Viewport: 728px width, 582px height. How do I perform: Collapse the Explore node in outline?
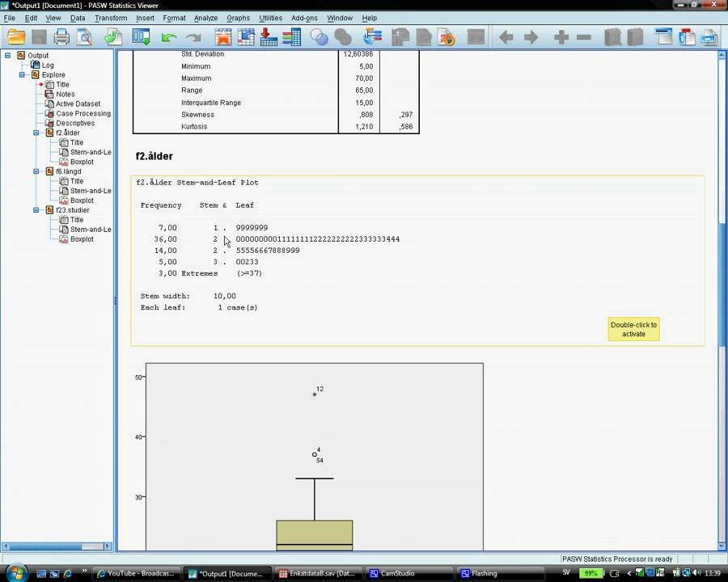click(22, 74)
